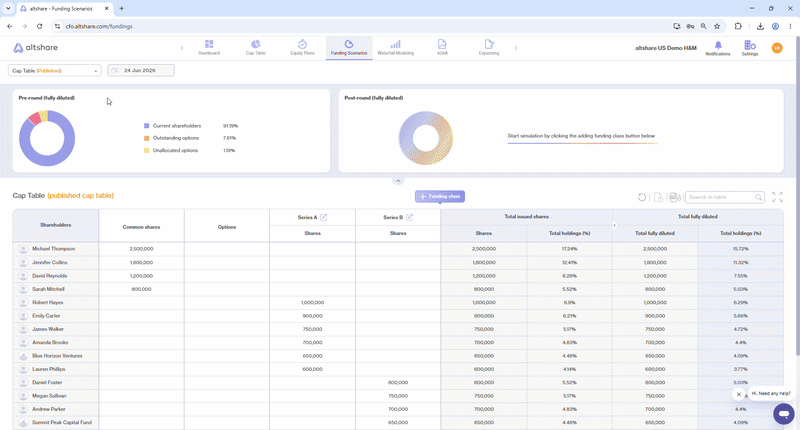
Task: Open the Cap Table (Published) dropdown
Action: [55, 70]
